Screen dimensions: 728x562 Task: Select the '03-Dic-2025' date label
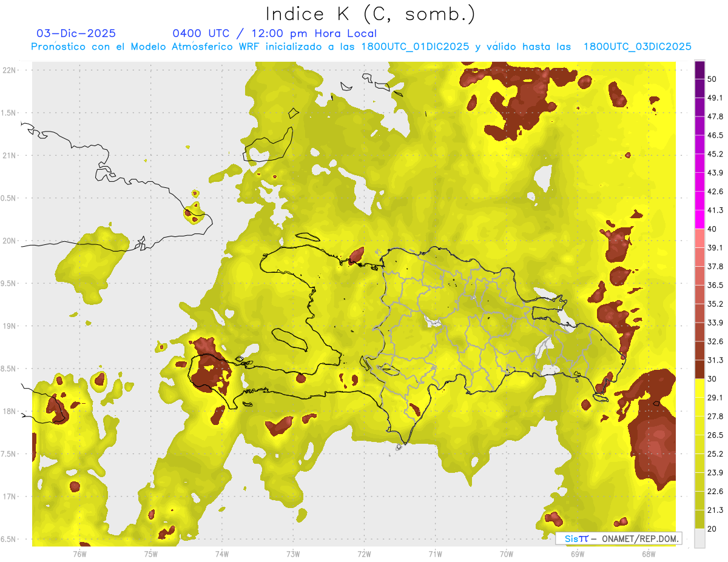76,33
